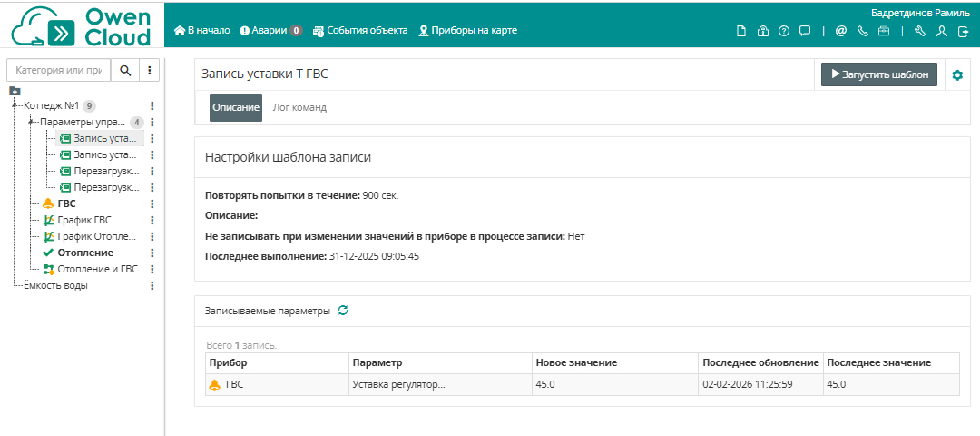Go to В начало home link
Screen dimensions: 980x436
click(x=201, y=31)
